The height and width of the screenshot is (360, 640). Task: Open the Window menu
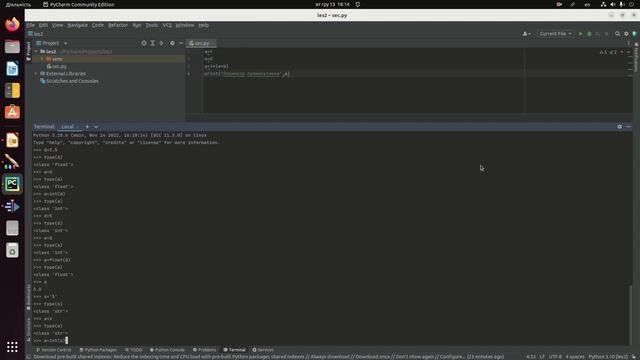185,25
